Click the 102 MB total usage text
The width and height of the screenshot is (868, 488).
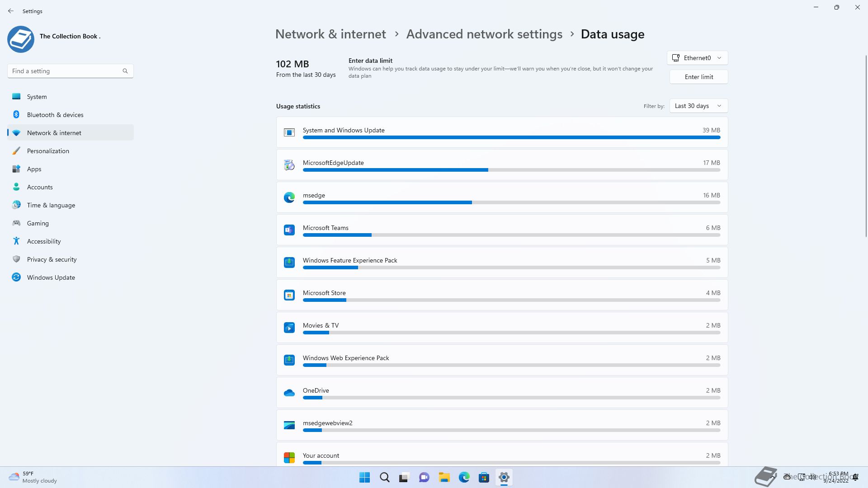pos(292,64)
